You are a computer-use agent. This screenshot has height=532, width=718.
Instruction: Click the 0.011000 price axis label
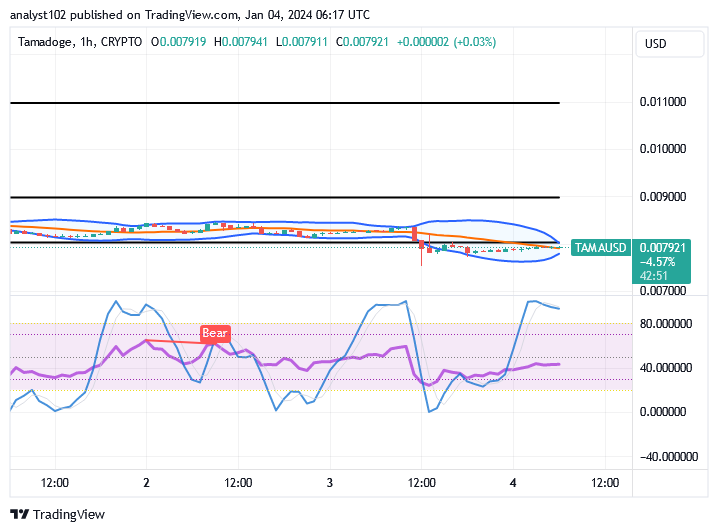click(x=663, y=102)
